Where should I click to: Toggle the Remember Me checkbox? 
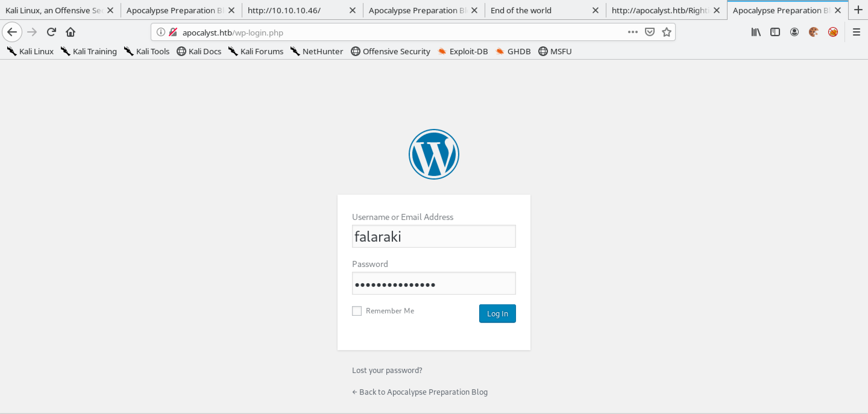click(x=357, y=310)
